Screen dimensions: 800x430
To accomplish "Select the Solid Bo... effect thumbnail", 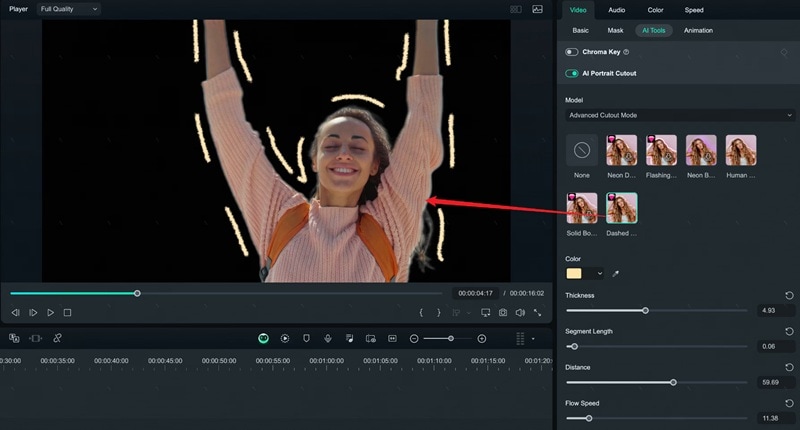I will (x=582, y=208).
